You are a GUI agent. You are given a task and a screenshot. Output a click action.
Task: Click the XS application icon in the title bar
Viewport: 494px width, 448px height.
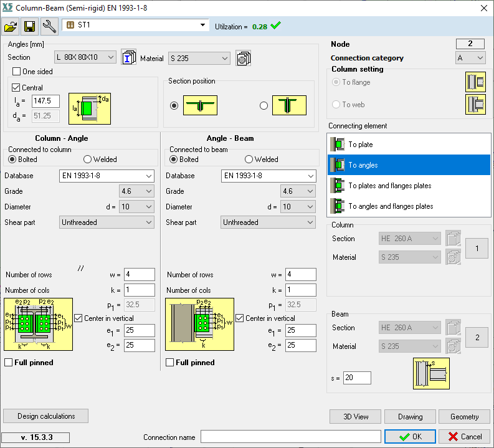point(7,7)
